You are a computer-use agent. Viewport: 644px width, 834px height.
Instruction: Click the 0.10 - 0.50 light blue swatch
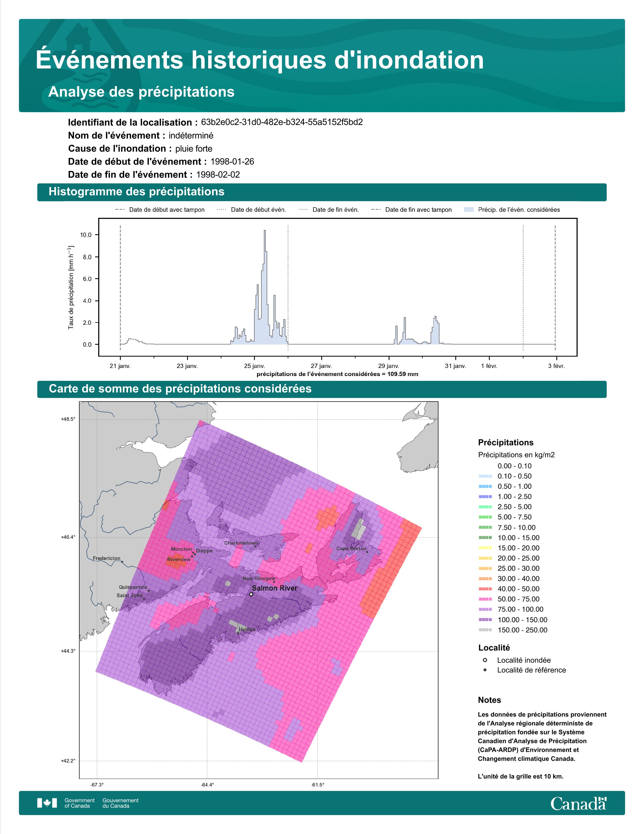coord(485,476)
